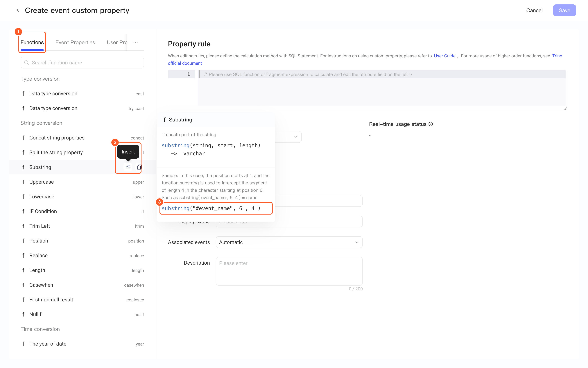This screenshot has width=588, height=368.
Task: Select Concat string properties function
Action: point(82,138)
